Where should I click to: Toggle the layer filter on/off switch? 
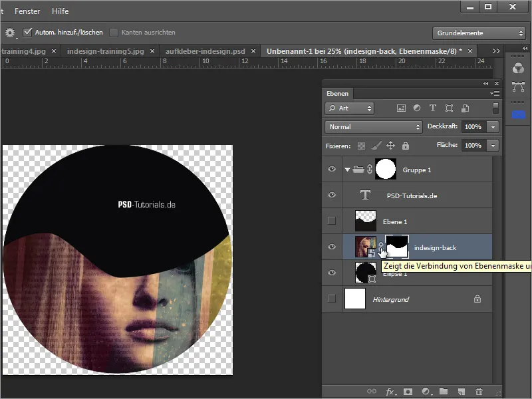[495, 108]
